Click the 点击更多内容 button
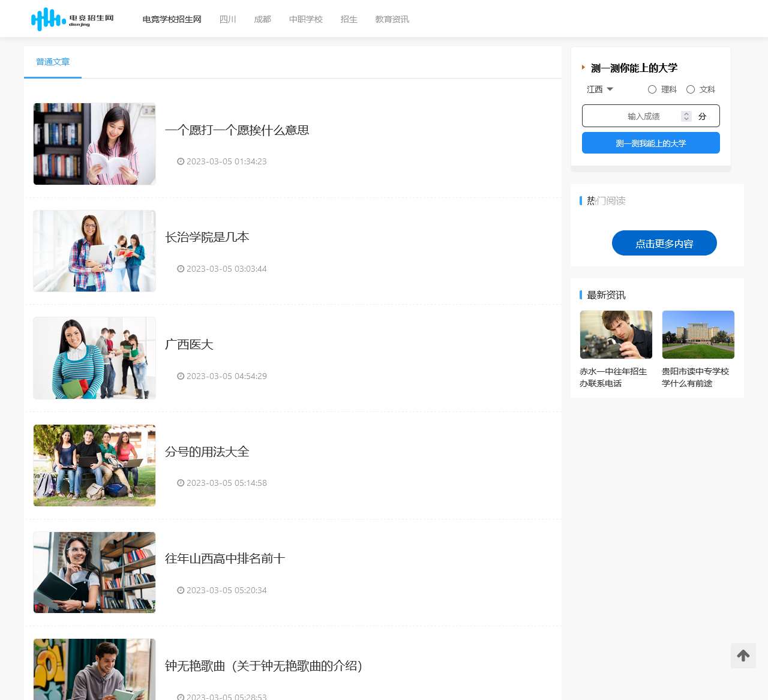 tap(664, 243)
